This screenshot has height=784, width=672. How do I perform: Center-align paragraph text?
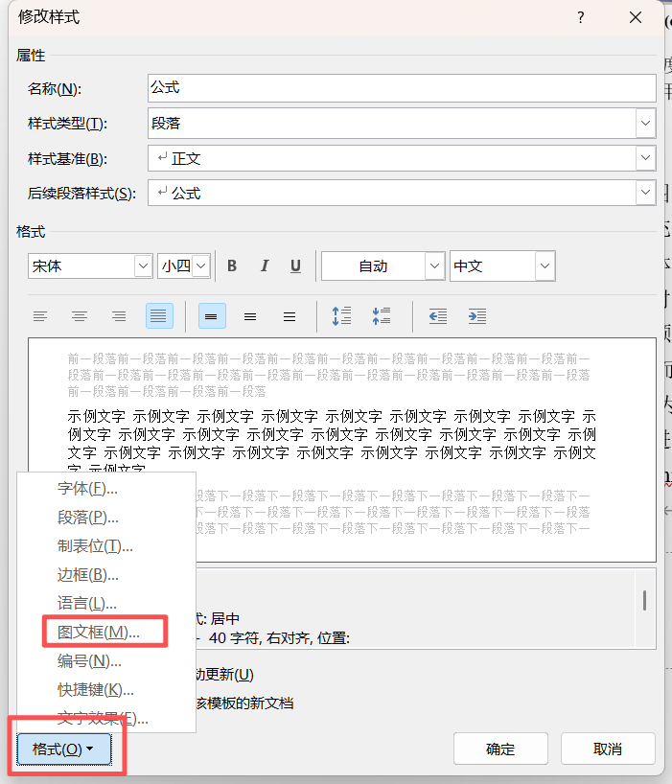coord(79,316)
